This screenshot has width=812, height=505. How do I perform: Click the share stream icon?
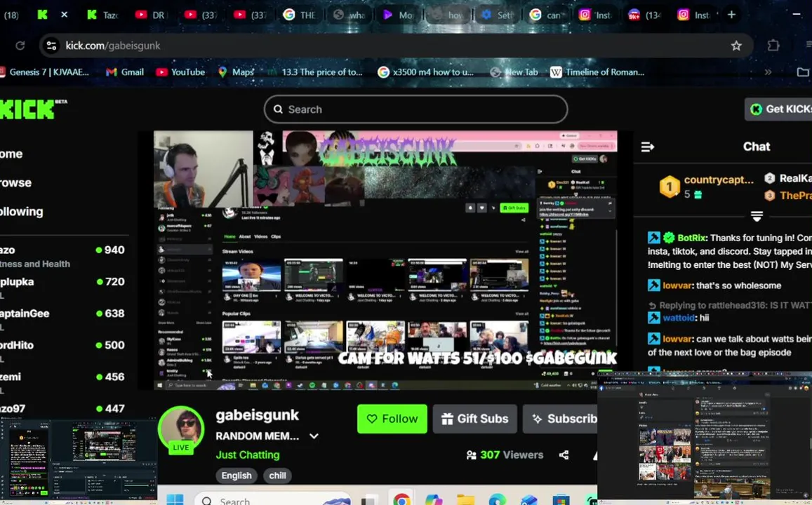point(564,454)
